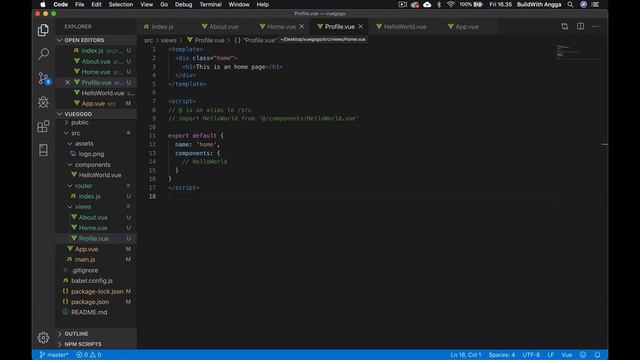Click the Wi-Fi icon in menu bar
The image size is (640, 360).
click(x=451, y=4)
